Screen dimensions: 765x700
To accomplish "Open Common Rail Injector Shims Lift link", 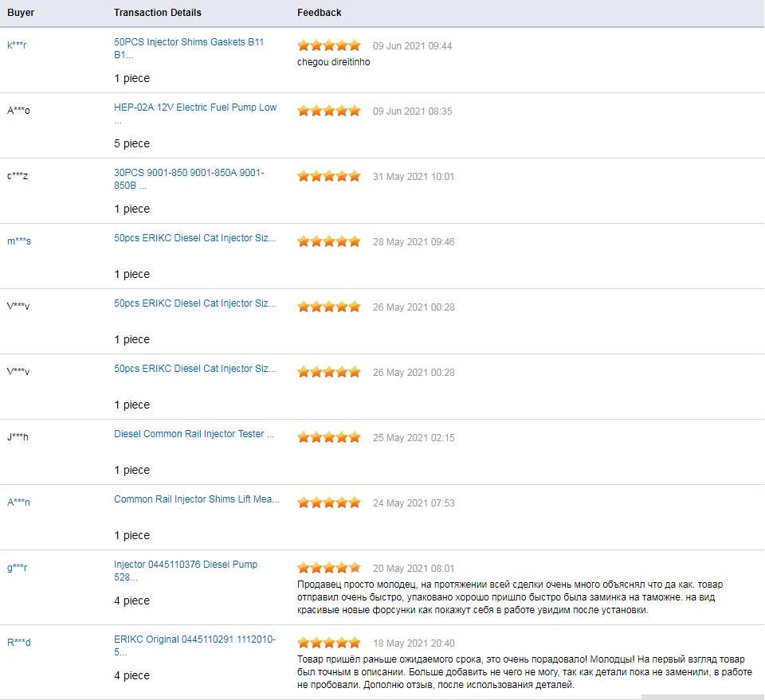I will (197, 499).
